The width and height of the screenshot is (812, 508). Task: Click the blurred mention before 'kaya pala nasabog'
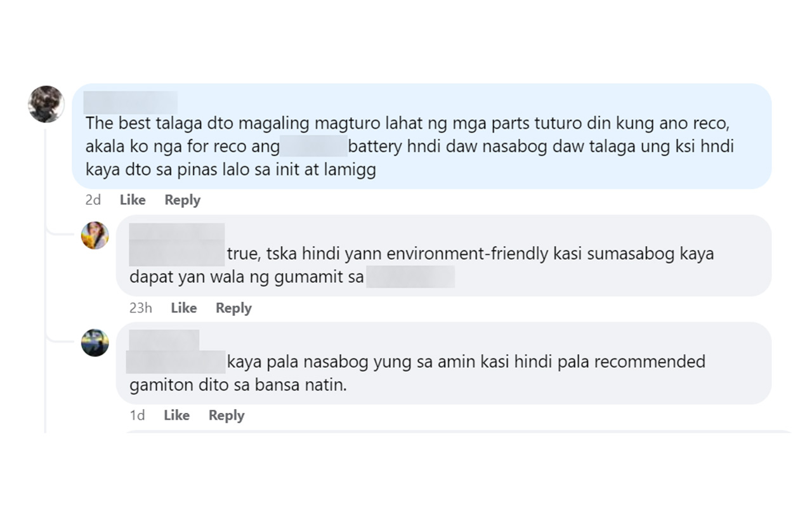(x=176, y=362)
